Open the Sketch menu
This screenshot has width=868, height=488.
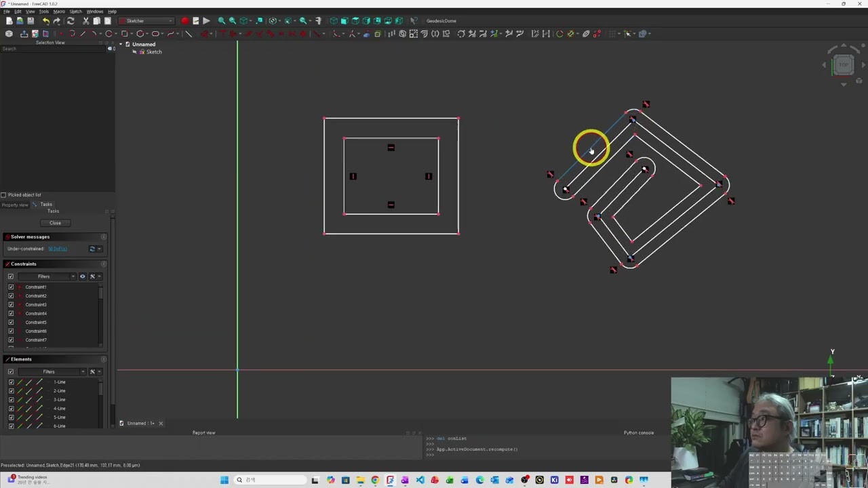(x=75, y=12)
